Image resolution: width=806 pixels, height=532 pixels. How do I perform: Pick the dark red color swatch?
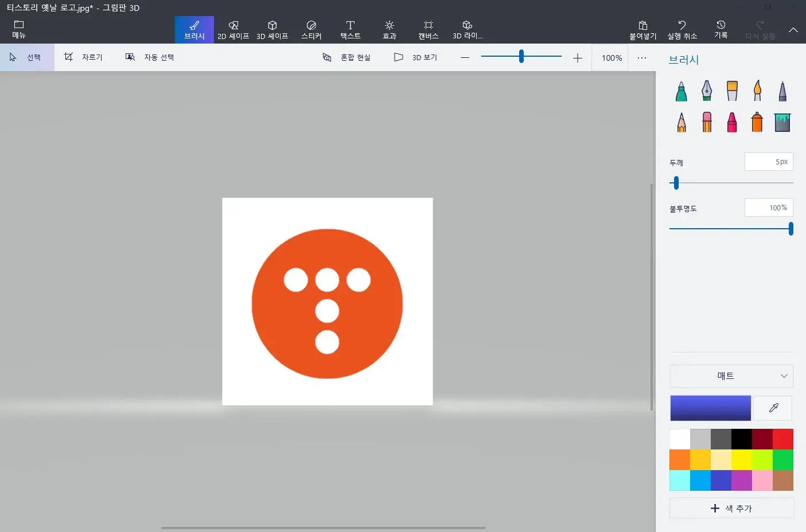[x=762, y=439]
